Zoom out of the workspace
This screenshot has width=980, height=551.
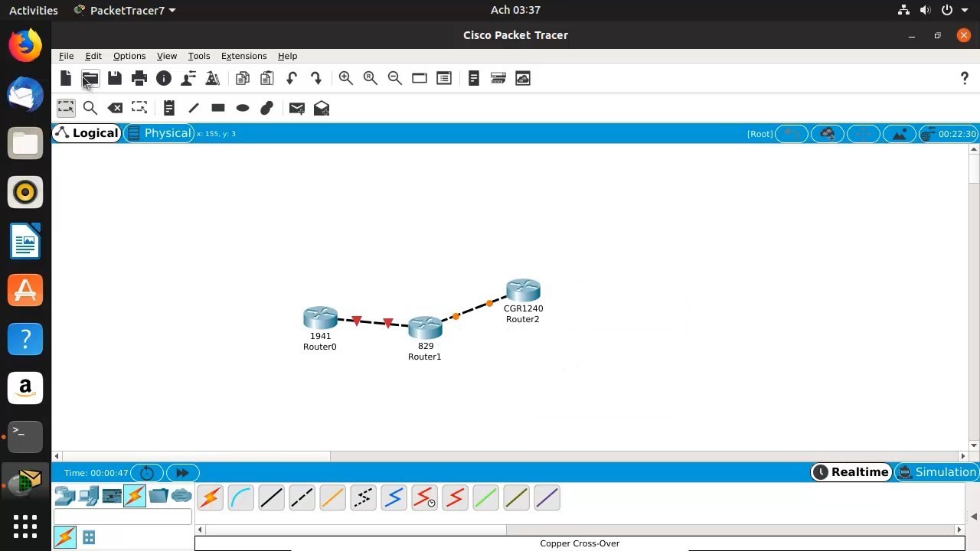(x=395, y=78)
